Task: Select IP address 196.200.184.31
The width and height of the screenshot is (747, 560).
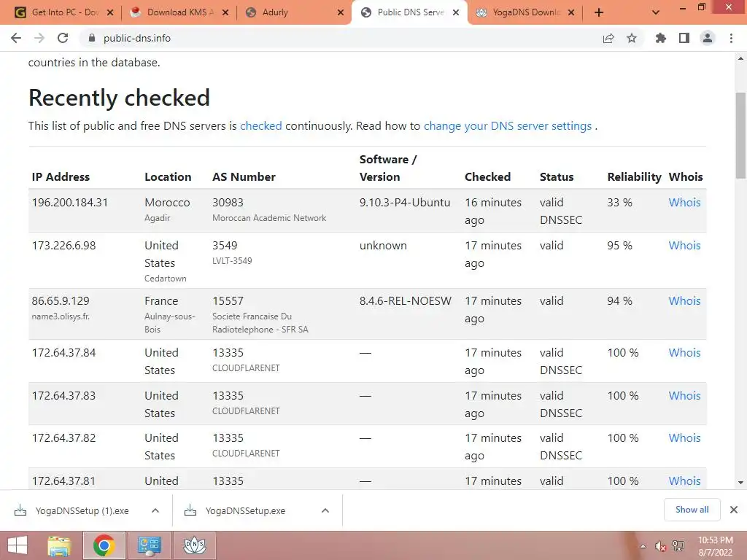Action: coord(70,203)
